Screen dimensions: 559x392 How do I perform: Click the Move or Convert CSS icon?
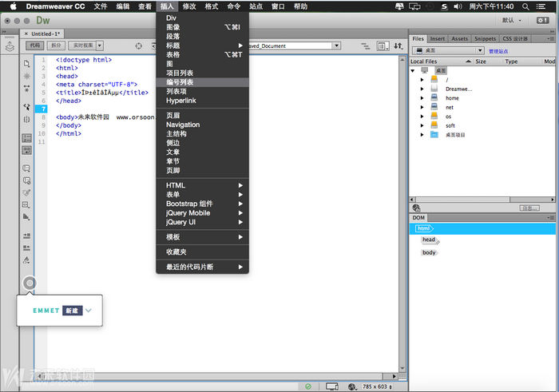coord(26,216)
